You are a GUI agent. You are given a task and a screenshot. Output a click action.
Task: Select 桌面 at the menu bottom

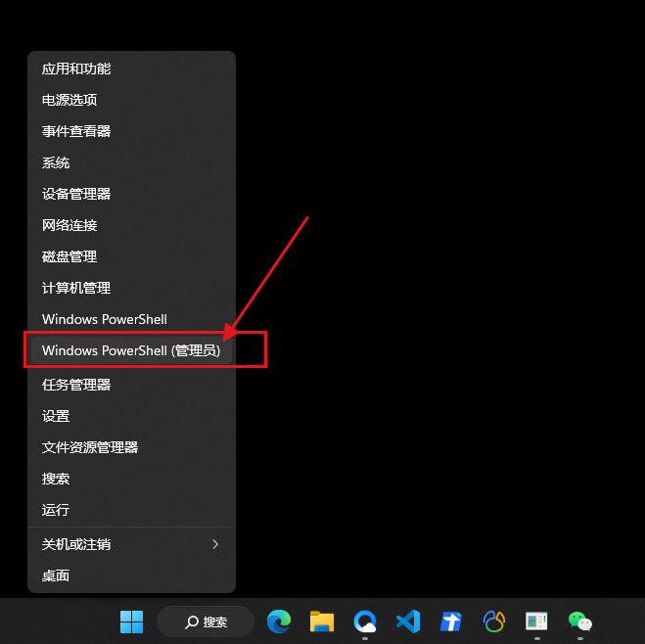pyautogui.click(x=56, y=575)
